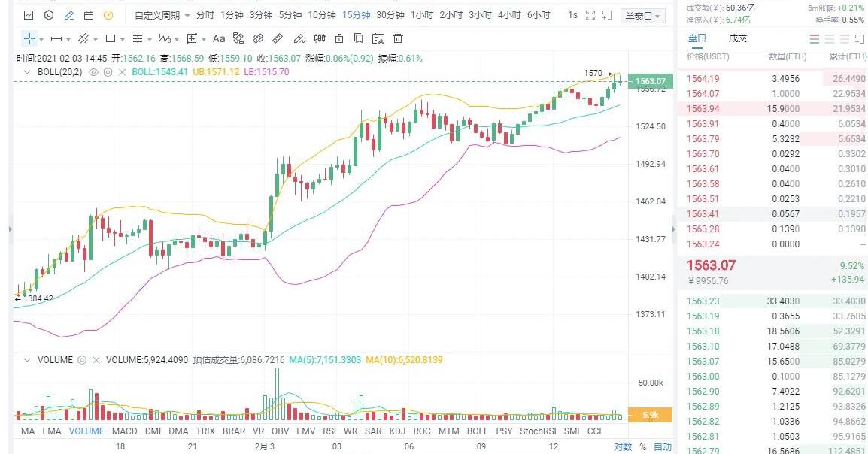Screen dimensions: 868x454
Task: Click the trash icon to delete drawings
Action: (x=398, y=38)
